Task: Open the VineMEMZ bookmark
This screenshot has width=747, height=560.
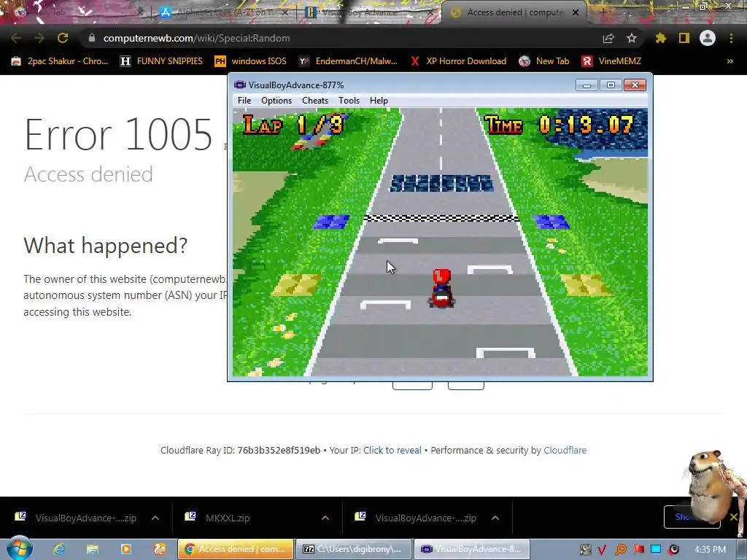Action: (612, 61)
